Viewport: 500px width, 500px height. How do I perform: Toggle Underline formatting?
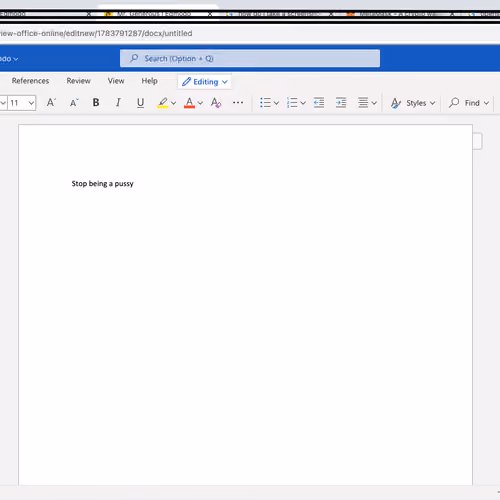pos(140,102)
